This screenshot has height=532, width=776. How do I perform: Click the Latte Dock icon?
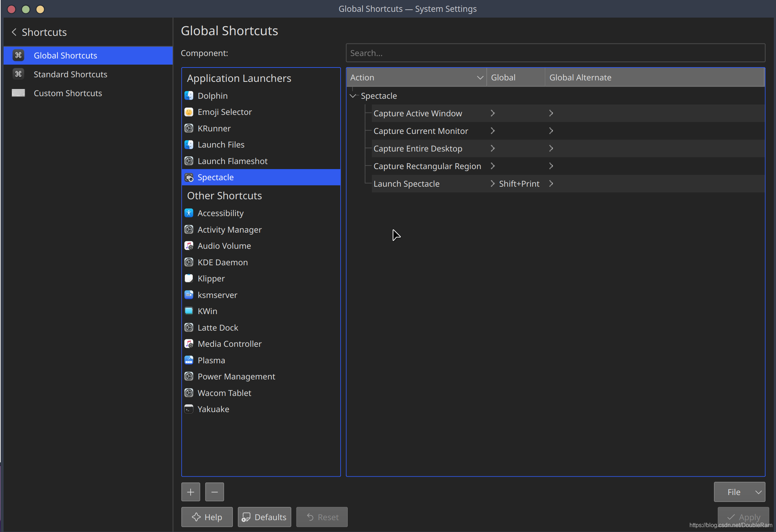tap(189, 327)
